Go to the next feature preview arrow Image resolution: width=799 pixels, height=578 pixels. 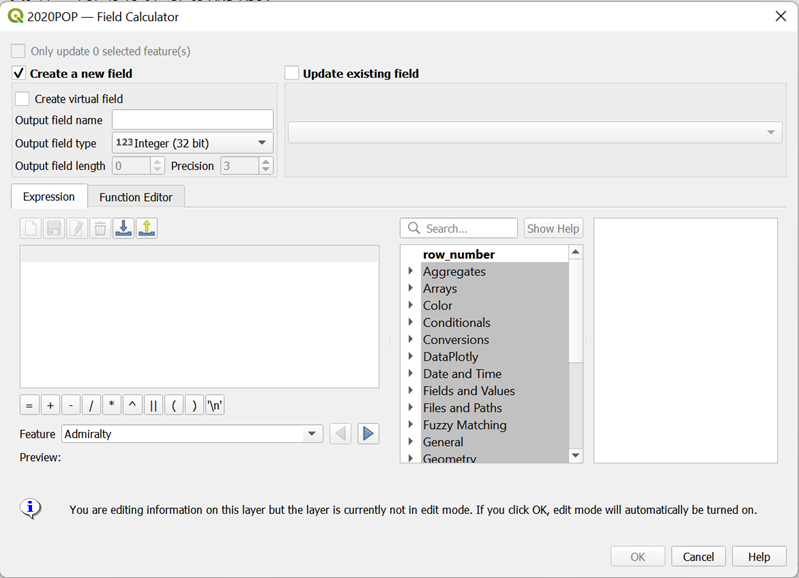(368, 434)
